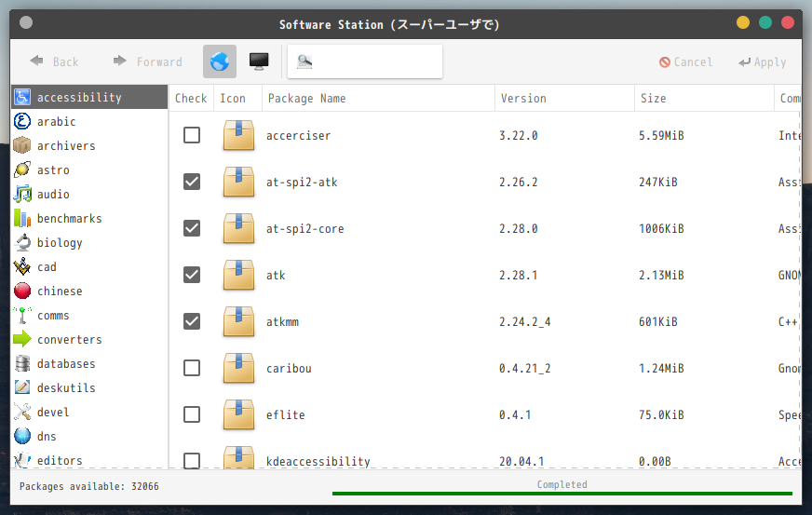This screenshot has width=812, height=515.
Task: Click the accerciser package icon
Action: (x=238, y=135)
